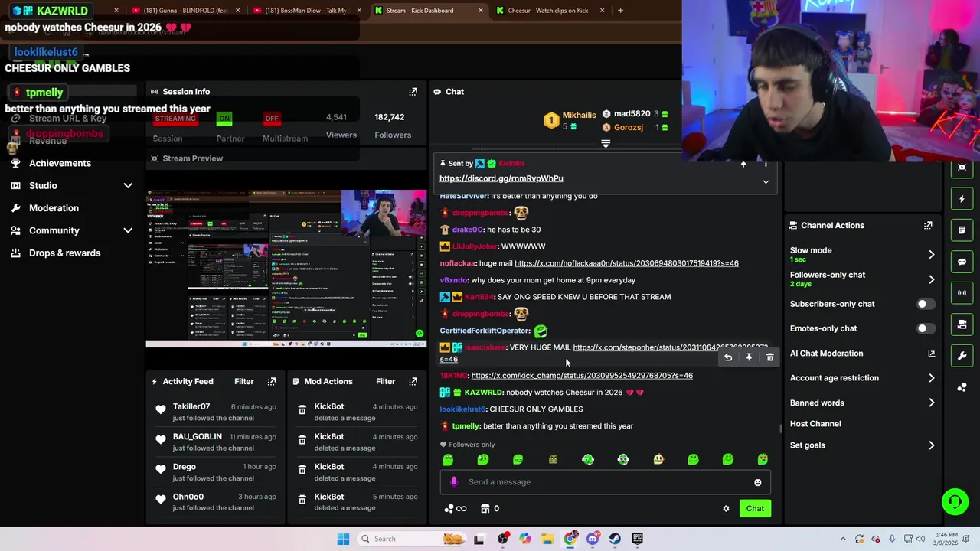Insert the last green emote in quick row
980x551 pixels.
[763, 459]
